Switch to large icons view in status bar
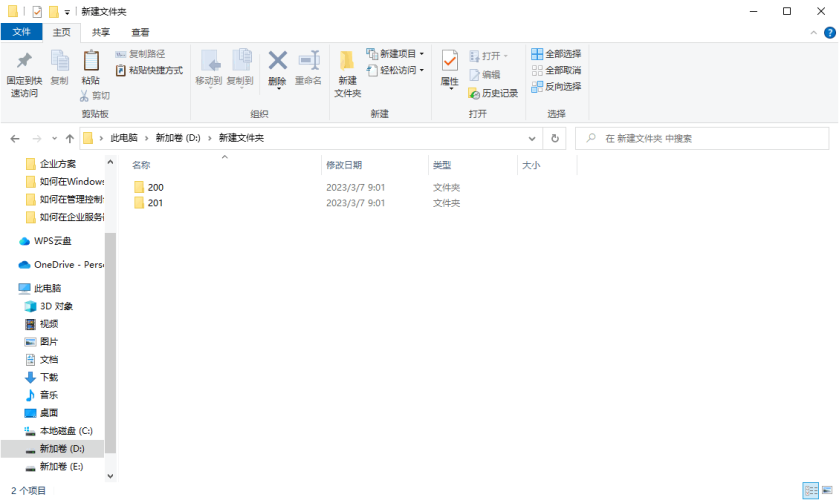This screenshot has width=839, height=500. [x=826, y=491]
